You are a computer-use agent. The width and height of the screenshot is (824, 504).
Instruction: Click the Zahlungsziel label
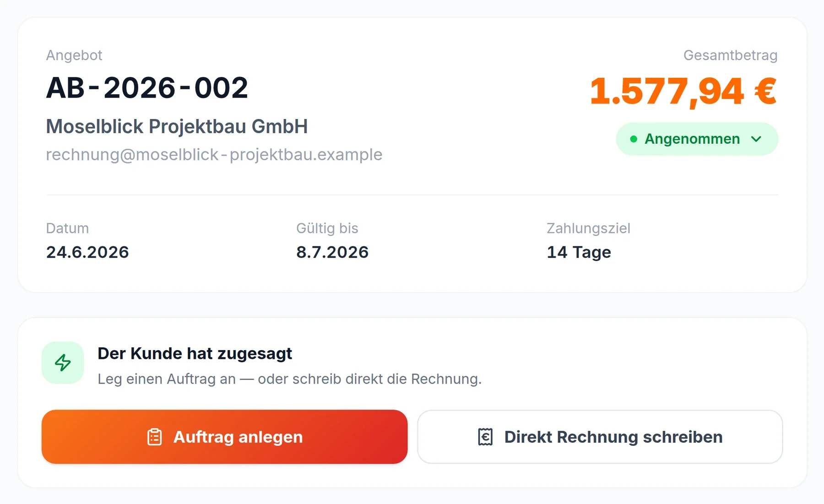pyautogui.click(x=588, y=228)
